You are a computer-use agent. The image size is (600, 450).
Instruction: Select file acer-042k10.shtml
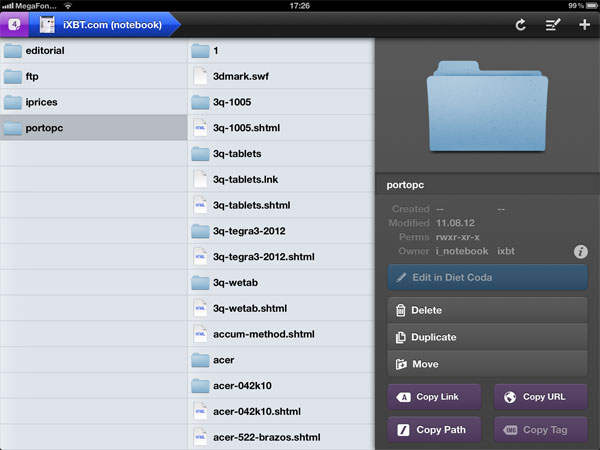coord(281,411)
